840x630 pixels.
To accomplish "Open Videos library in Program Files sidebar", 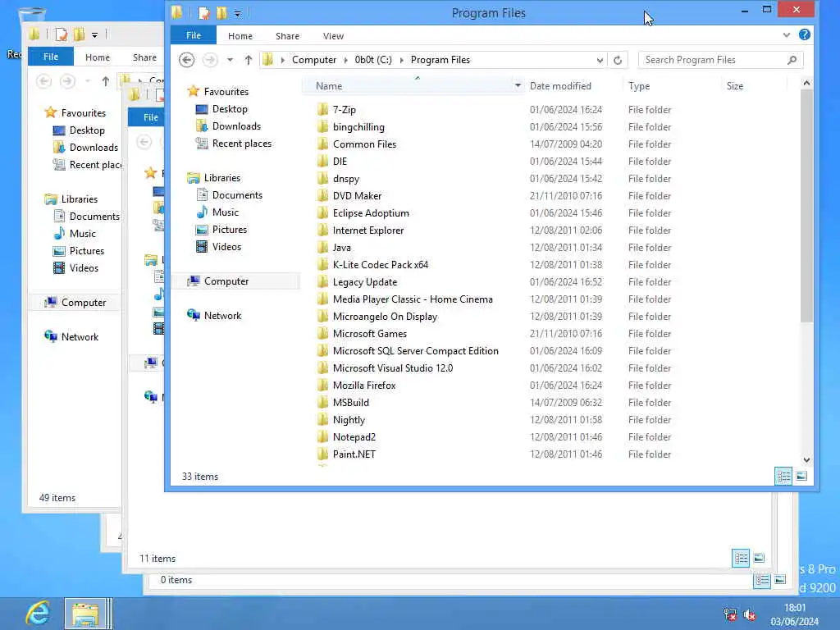I will (226, 246).
